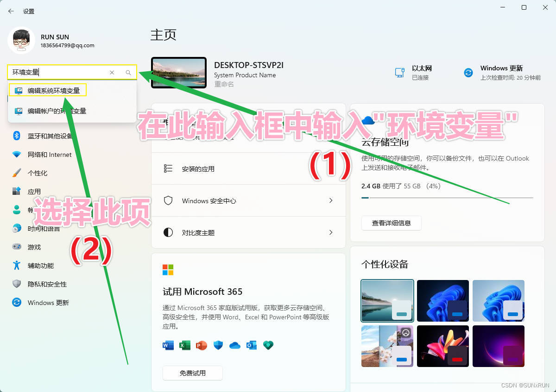
Task: Click the DESKTOP-STSVP2I device name
Action: (x=249, y=65)
